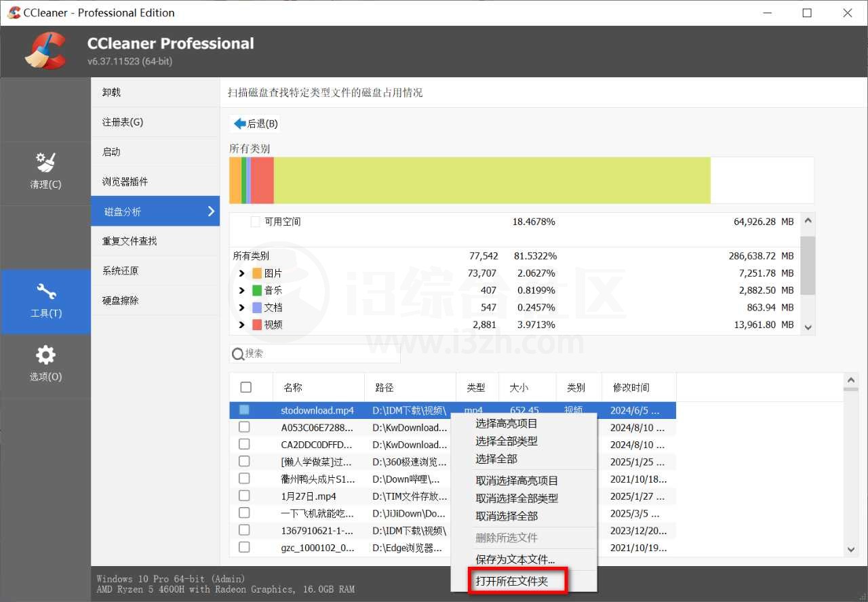This screenshot has height=602, width=868.
Task: Click the file name gzc_1000102_0...
Action: coord(317,547)
